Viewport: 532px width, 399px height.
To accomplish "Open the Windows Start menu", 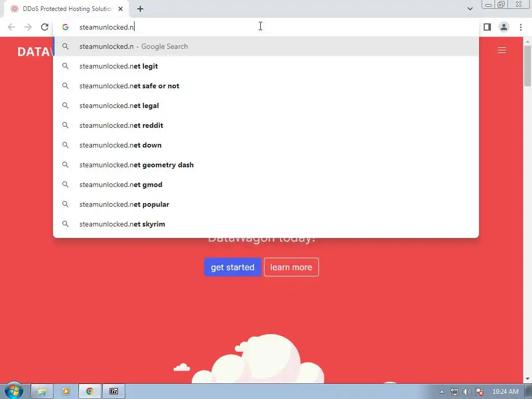I will pos(14,391).
